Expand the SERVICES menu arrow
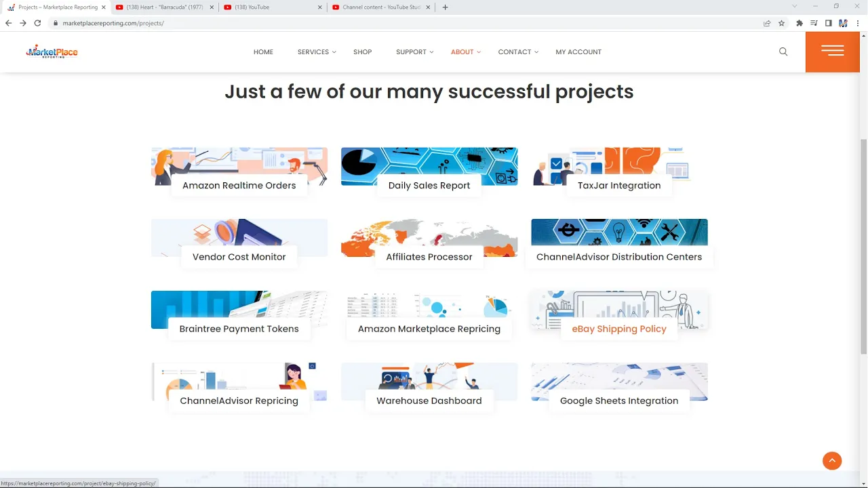This screenshot has width=868, height=488. pyautogui.click(x=334, y=52)
